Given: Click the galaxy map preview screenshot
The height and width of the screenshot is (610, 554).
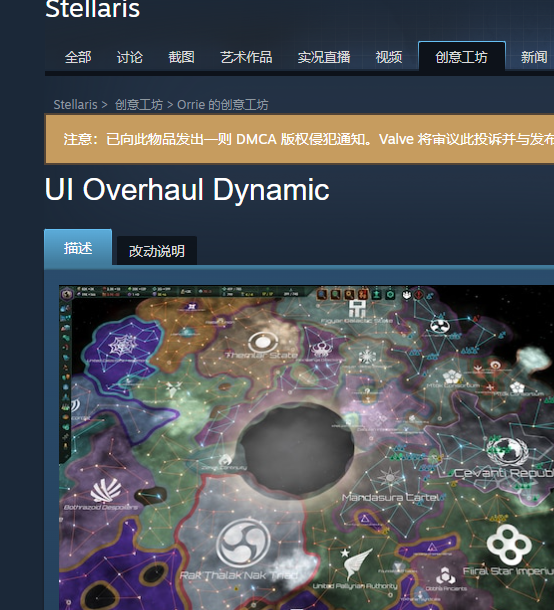Looking at the screenshot, I should click(x=307, y=447).
